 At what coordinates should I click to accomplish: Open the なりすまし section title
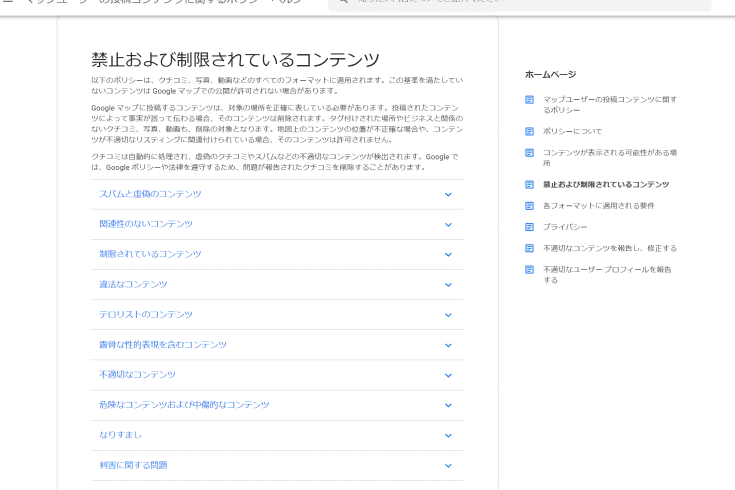tap(120, 435)
